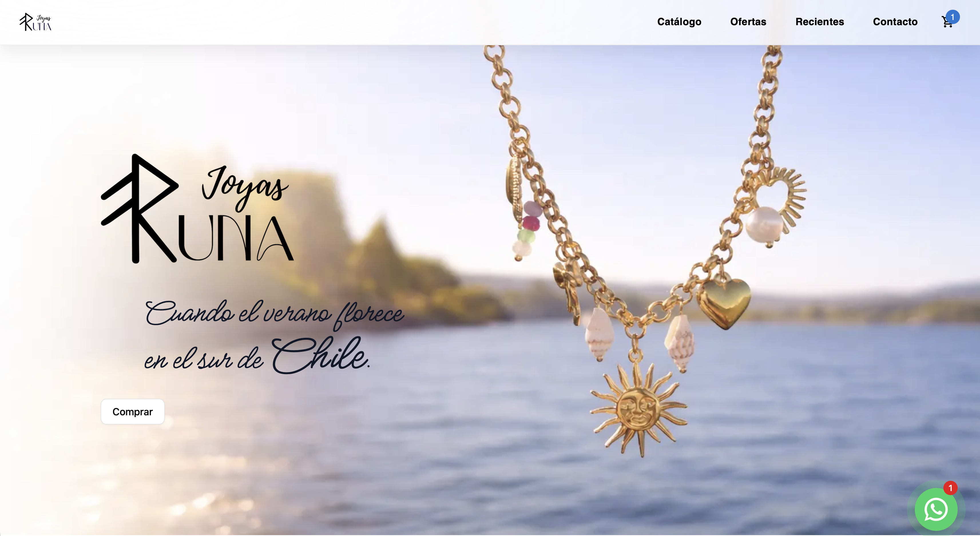Open the Contacto page link

tap(895, 22)
